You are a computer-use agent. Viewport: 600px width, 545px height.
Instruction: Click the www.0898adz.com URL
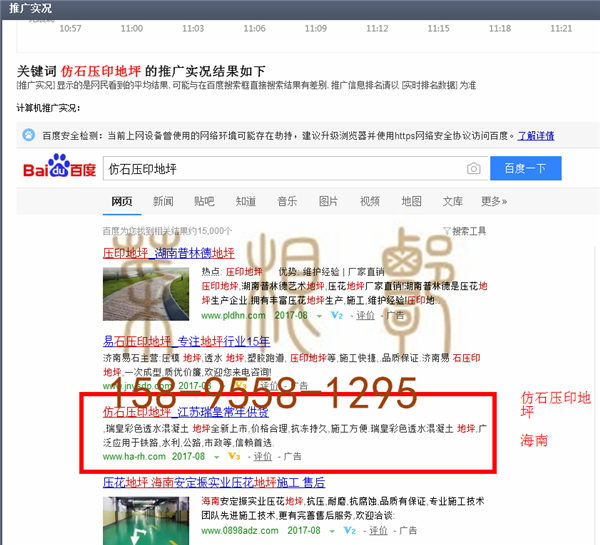[240, 531]
